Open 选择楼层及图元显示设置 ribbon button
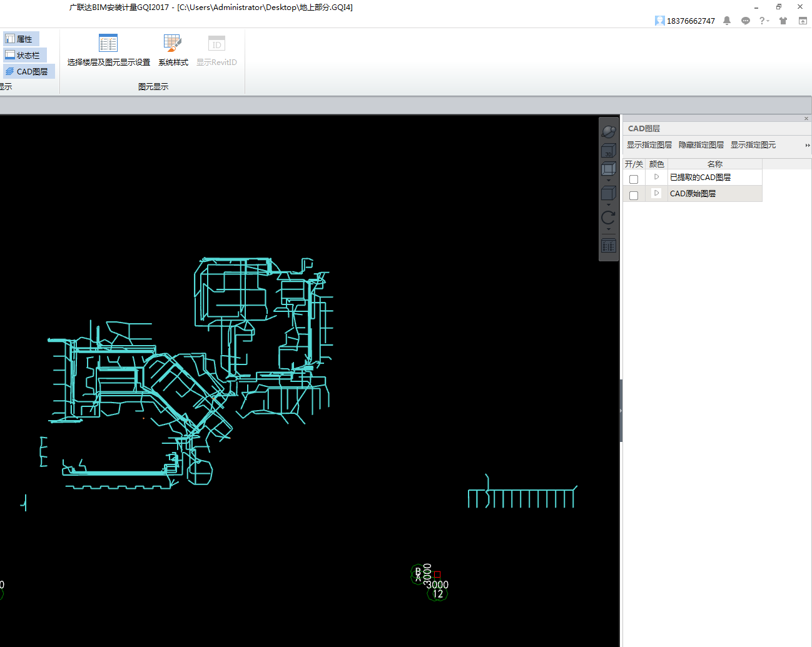 (108, 51)
